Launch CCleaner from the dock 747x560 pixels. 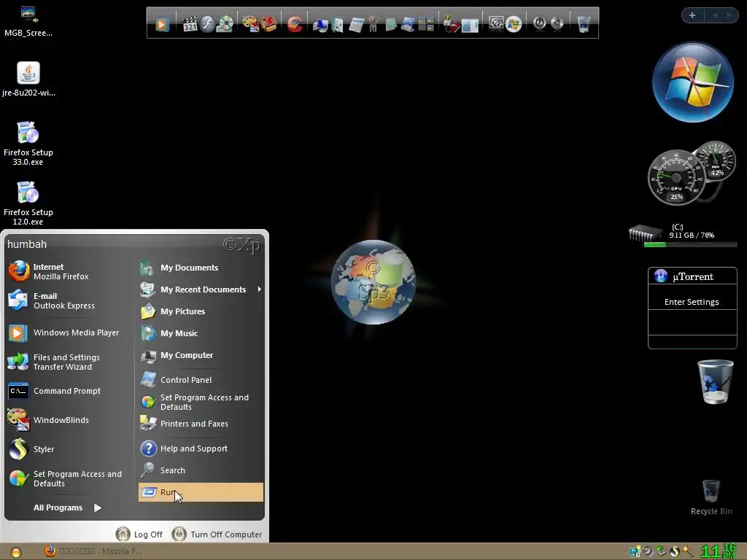pos(295,24)
